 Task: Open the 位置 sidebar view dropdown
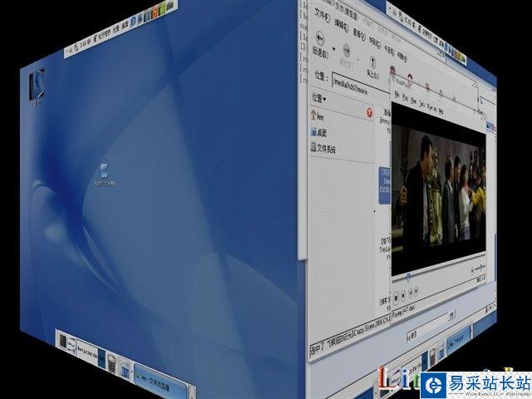(x=319, y=98)
